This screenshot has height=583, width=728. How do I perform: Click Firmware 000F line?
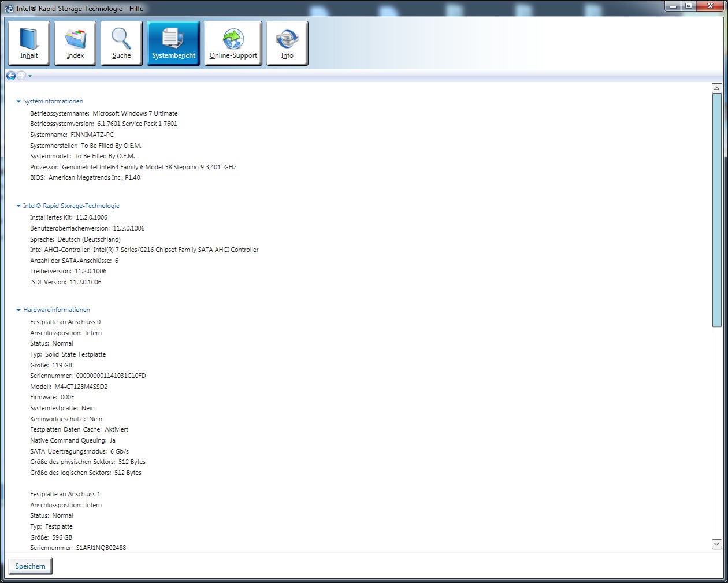point(52,397)
